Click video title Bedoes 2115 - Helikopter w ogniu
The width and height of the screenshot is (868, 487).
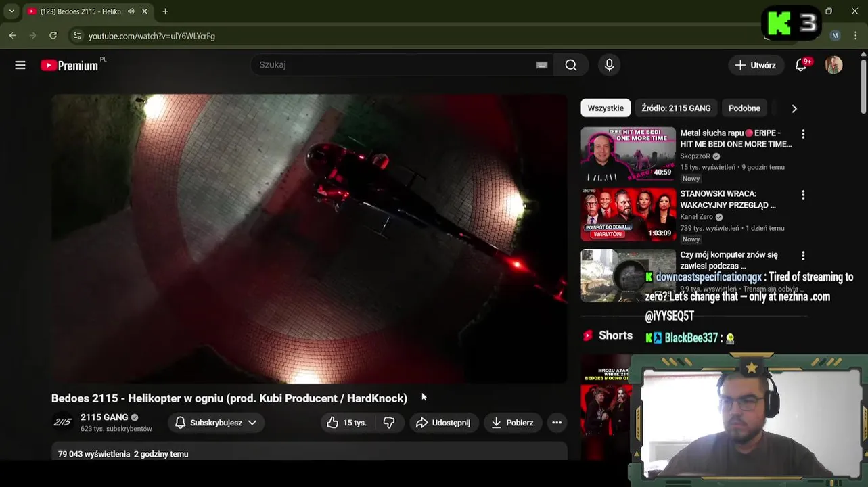[x=229, y=398]
